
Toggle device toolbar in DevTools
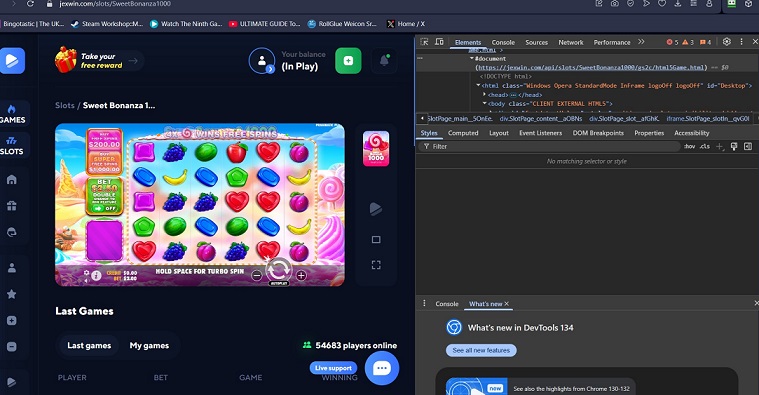tap(440, 42)
